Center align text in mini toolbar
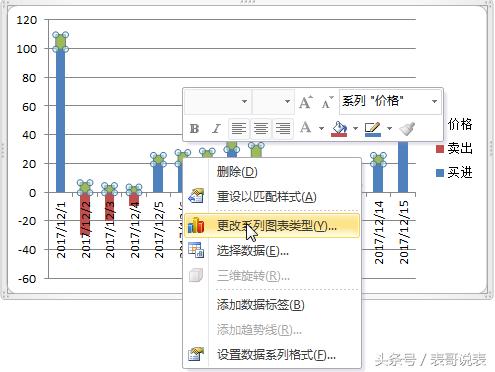This screenshot has width=495, height=372. (261, 129)
